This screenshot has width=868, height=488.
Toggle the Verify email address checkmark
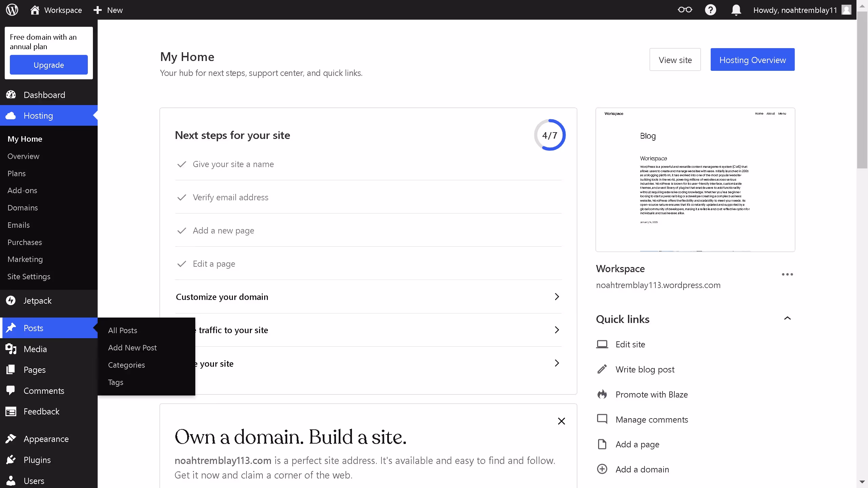click(182, 198)
